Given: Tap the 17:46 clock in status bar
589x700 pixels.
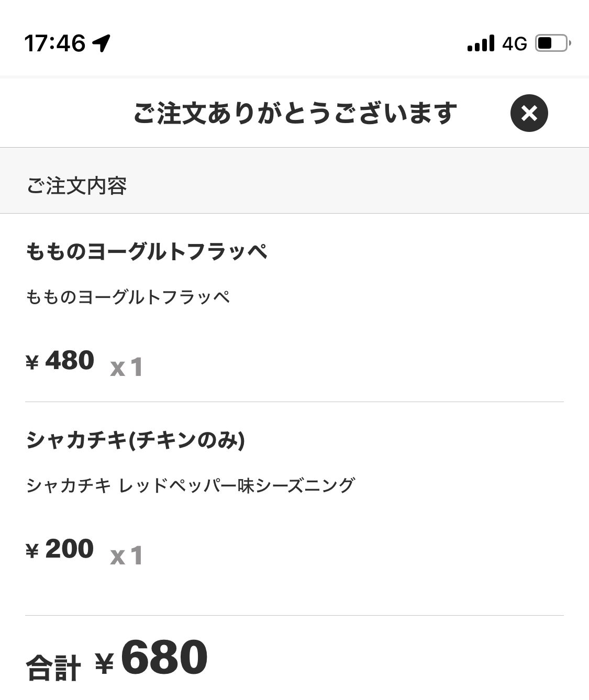Looking at the screenshot, I should pyautogui.click(x=54, y=43).
